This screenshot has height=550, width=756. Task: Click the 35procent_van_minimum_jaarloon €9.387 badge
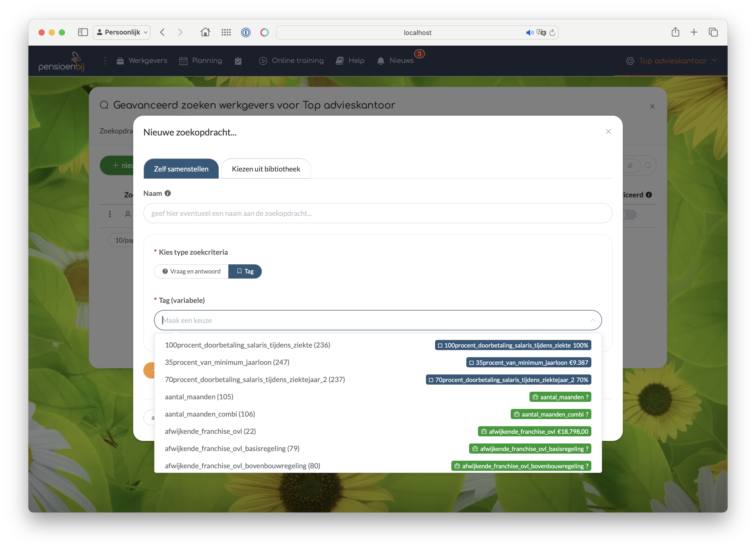click(529, 363)
